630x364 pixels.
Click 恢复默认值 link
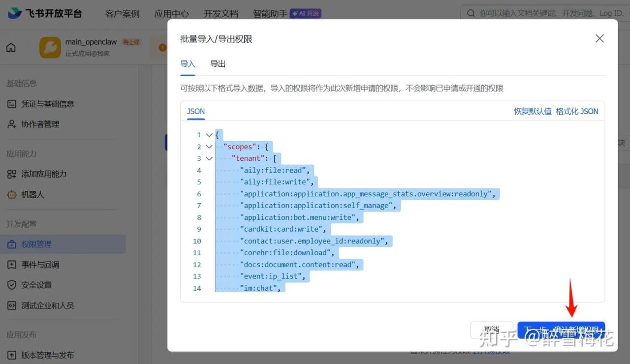point(533,111)
